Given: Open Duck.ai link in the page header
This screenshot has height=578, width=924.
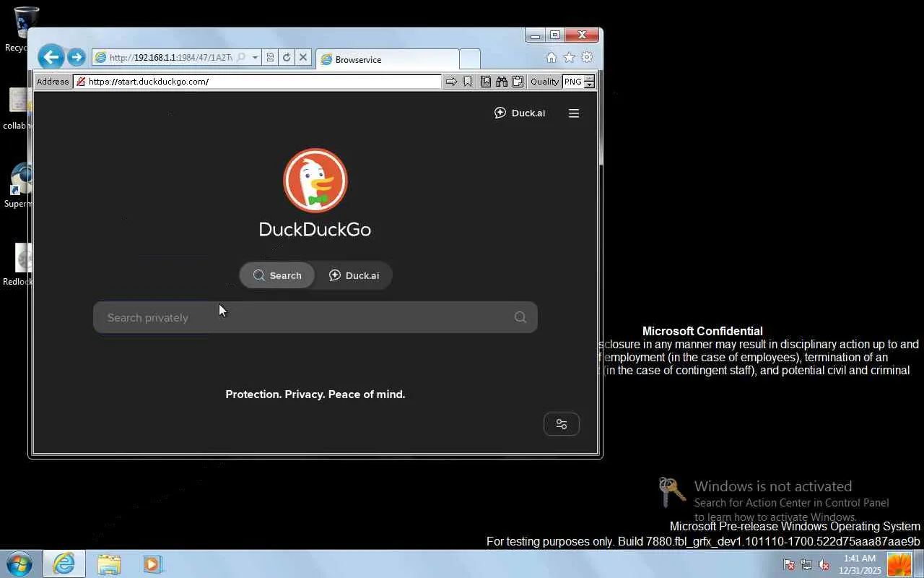Looking at the screenshot, I should pyautogui.click(x=520, y=113).
